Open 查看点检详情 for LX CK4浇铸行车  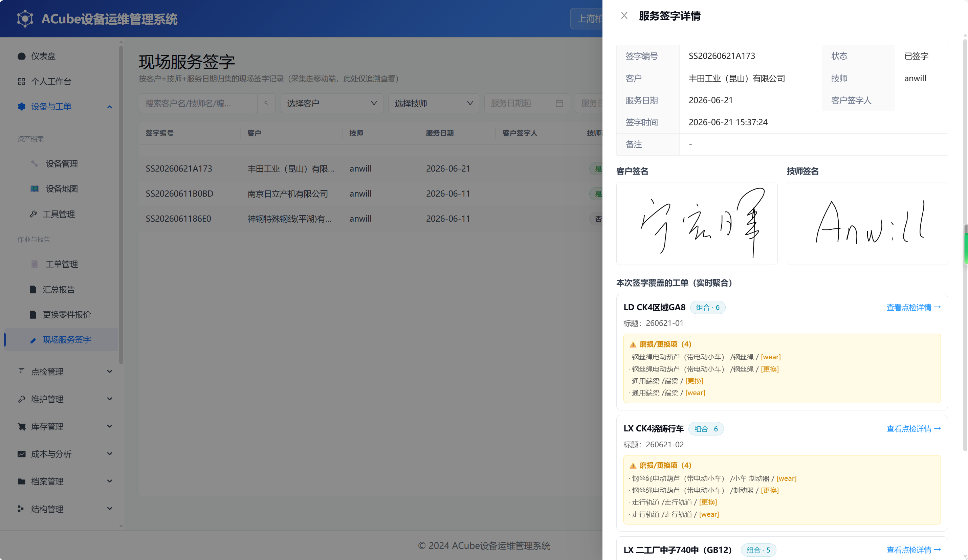(914, 429)
